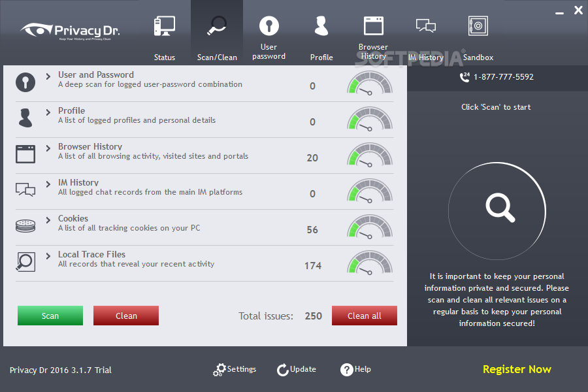Viewport: 588px width, 392px height.
Task: Click the Browser History count 20
Action: [312, 158]
